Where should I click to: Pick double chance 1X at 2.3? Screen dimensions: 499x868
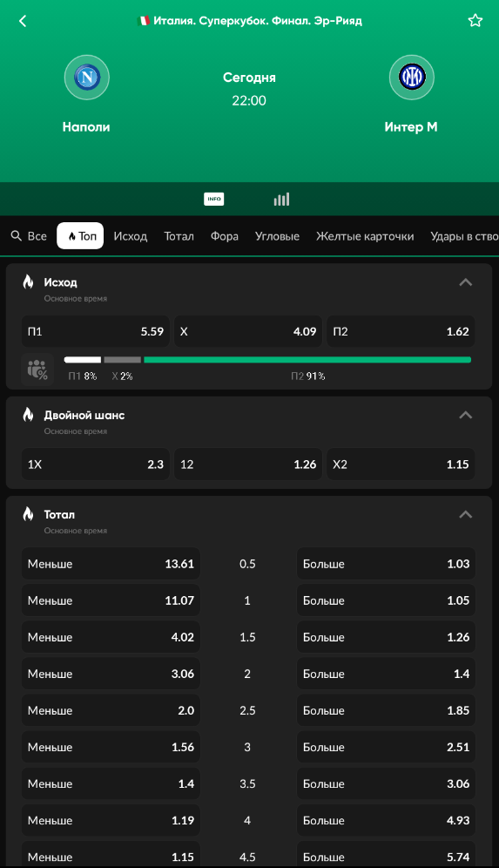(x=96, y=465)
